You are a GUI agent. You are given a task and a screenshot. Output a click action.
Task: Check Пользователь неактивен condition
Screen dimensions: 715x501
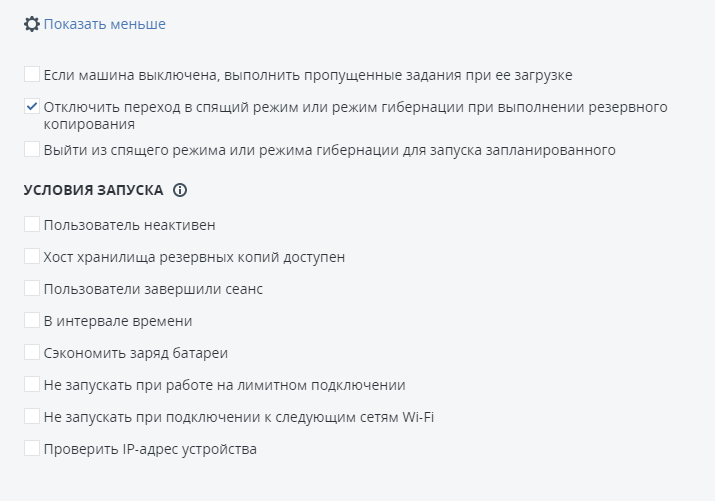pos(32,225)
